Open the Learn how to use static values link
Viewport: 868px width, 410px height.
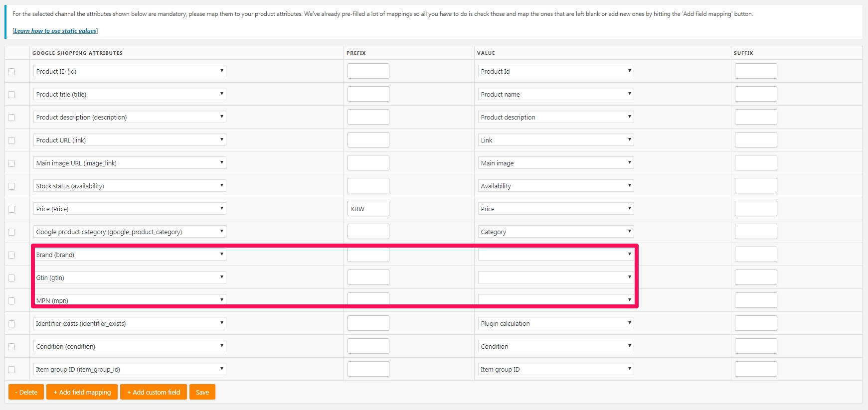click(x=55, y=31)
